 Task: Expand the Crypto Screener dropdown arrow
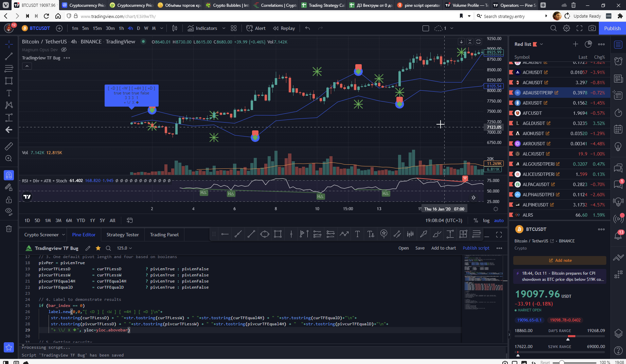(63, 235)
